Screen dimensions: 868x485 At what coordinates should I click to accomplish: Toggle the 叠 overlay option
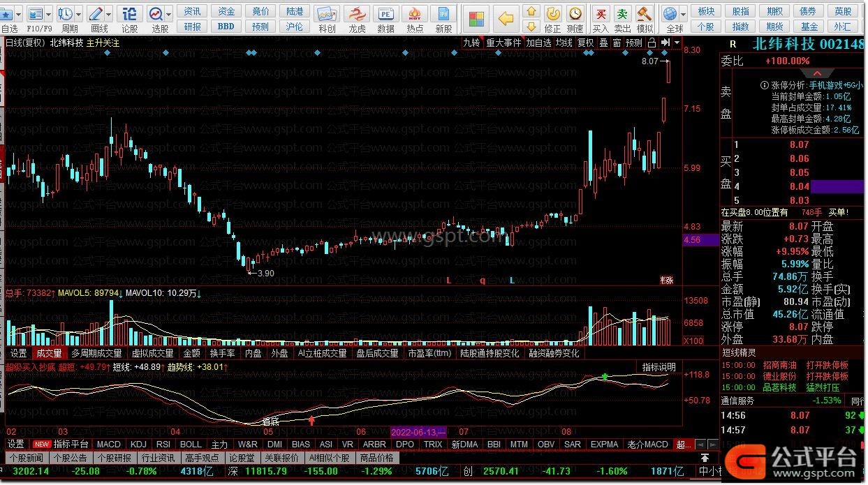point(603,43)
